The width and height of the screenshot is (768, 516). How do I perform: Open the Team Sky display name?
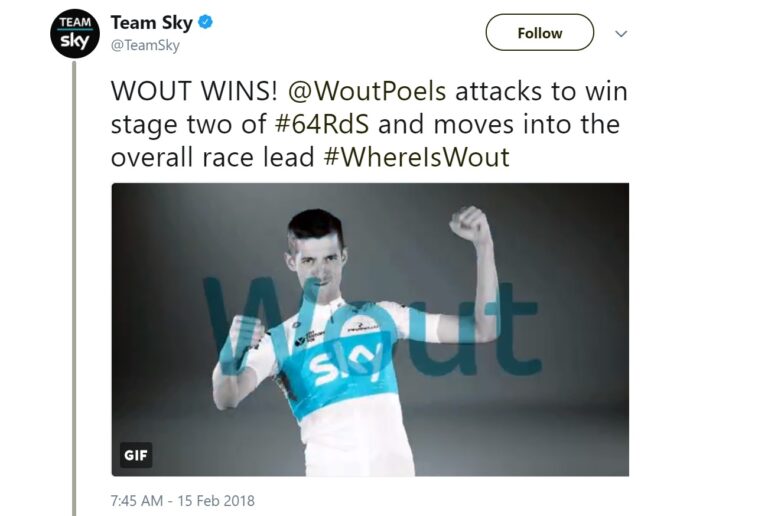click(x=151, y=23)
